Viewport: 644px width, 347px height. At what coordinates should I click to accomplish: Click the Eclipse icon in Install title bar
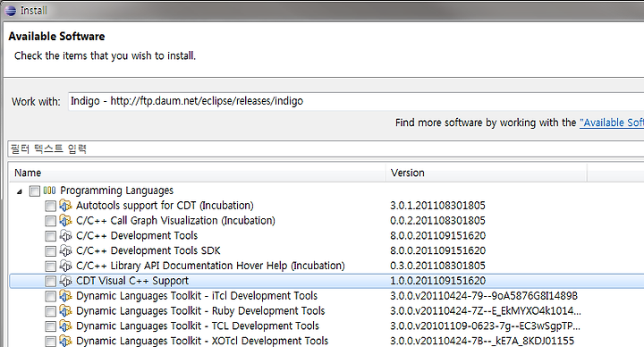(11, 10)
